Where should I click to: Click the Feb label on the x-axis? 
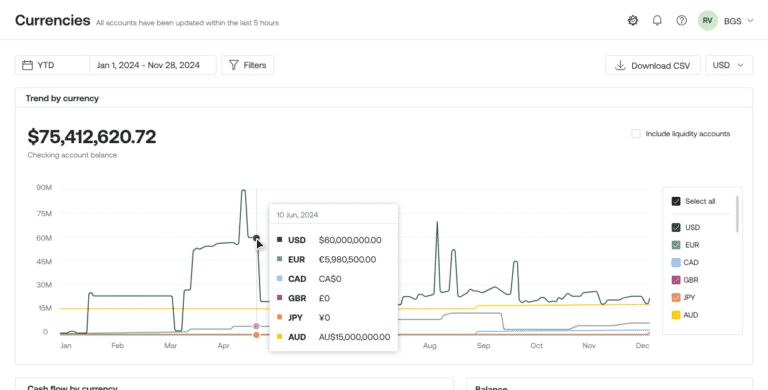click(x=118, y=346)
